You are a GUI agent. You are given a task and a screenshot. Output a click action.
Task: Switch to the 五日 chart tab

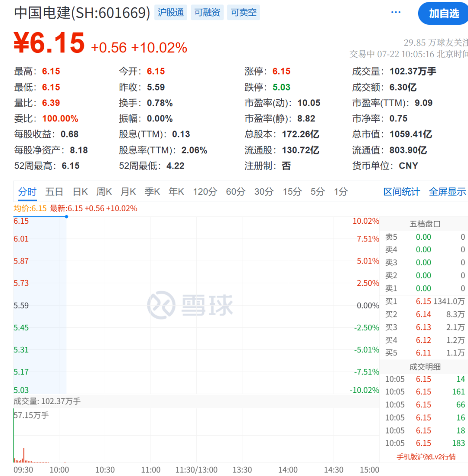(x=54, y=192)
